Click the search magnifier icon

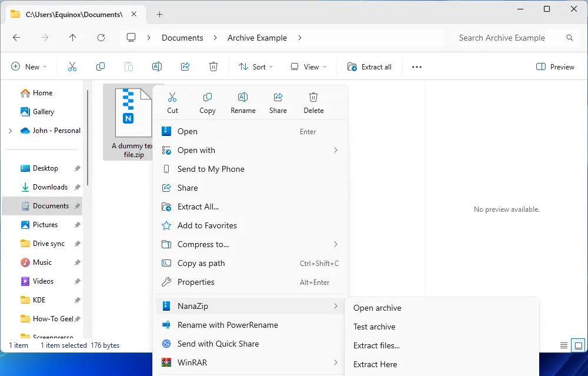[570, 38]
